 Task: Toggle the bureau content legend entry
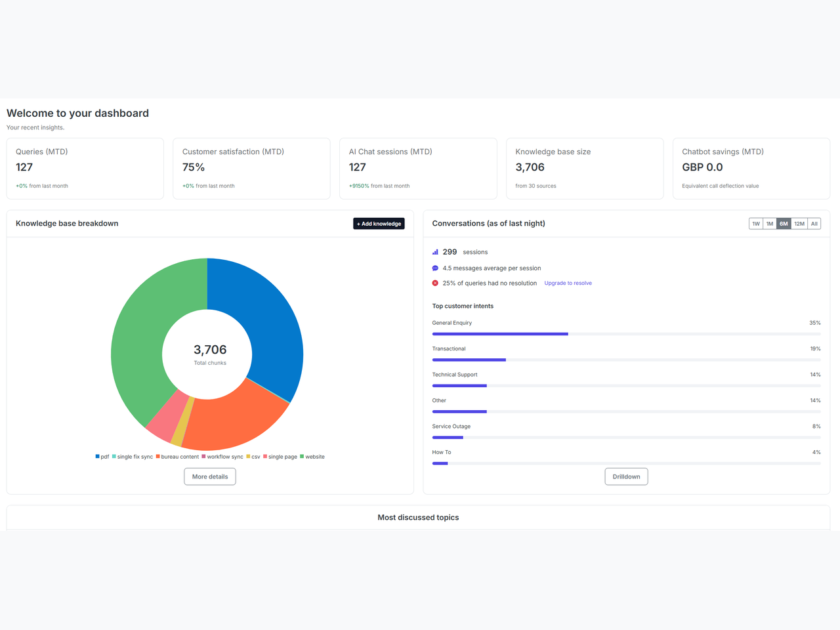tap(177, 457)
